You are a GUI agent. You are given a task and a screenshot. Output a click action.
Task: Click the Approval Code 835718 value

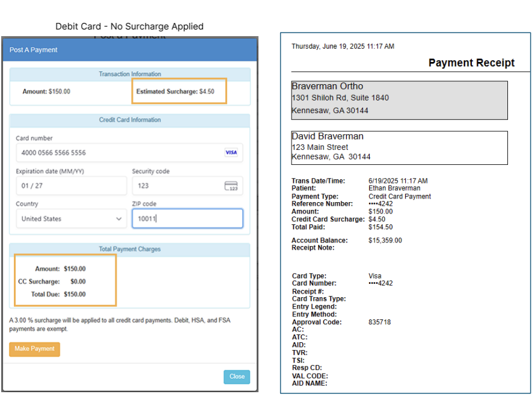(380, 322)
